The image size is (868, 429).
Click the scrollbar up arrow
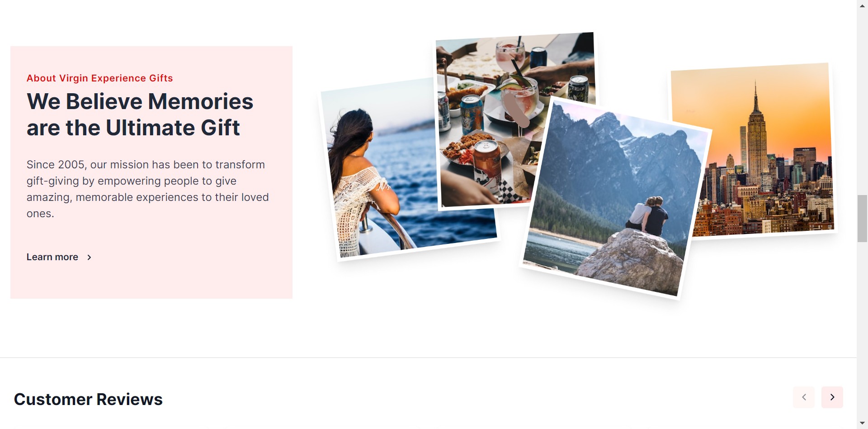862,5
